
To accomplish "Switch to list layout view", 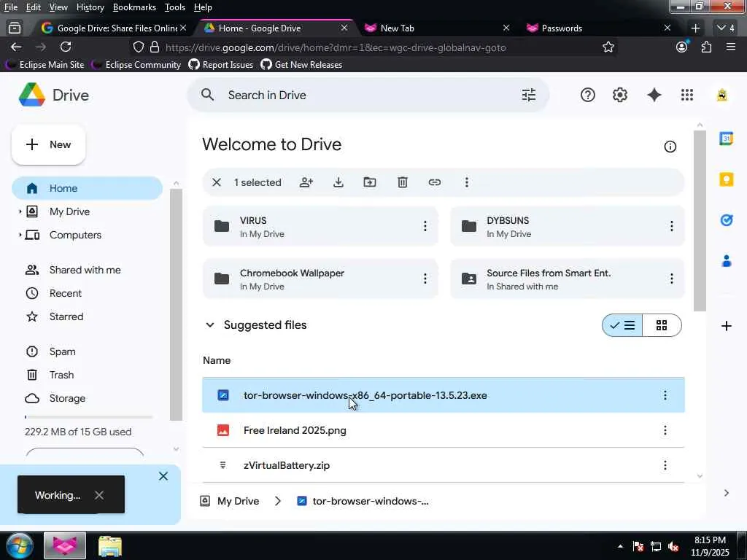I will coord(622,325).
